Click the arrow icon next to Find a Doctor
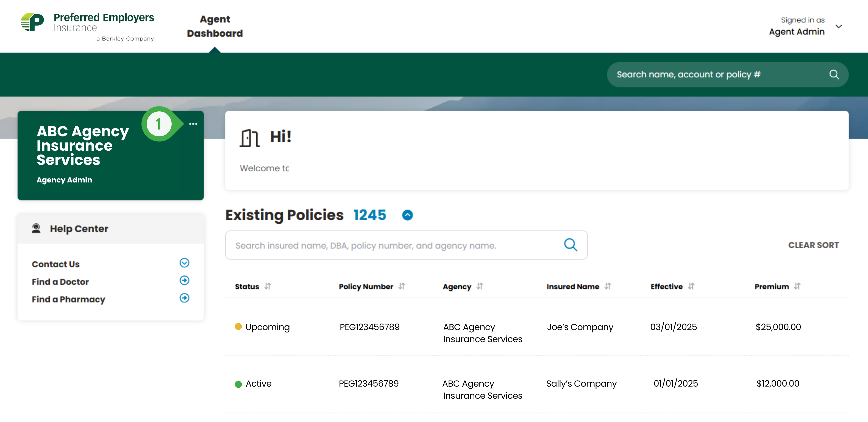Image resolution: width=868 pixels, height=422 pixels. [x=184, y=280]
